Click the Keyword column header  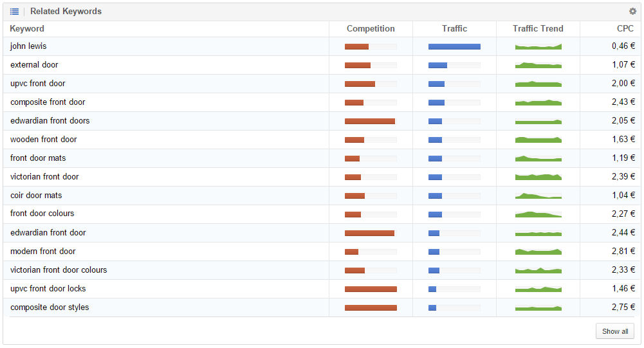tap(27, 29)
